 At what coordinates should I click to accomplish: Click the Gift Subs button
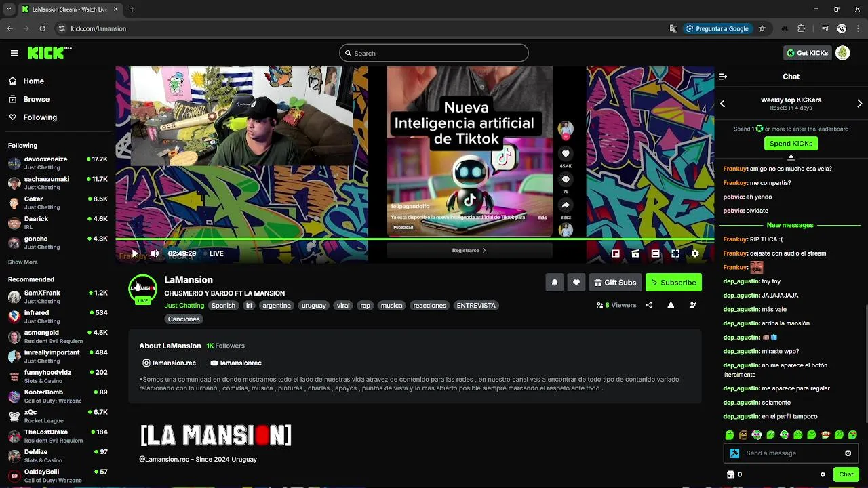pos(615,283)
